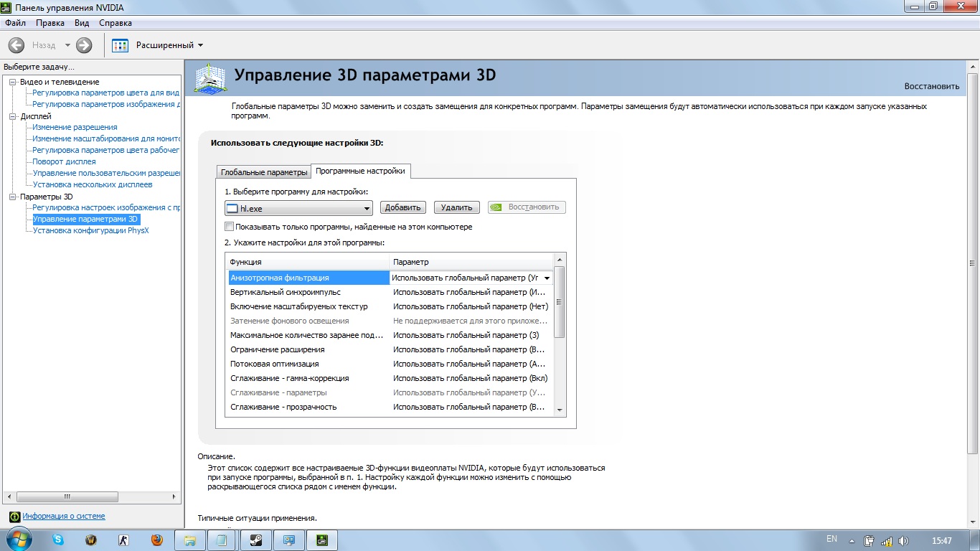Open the Вид menu
The height and width of the screenshot is (551, 980).
pyautogui.click(x=82, y=23)
